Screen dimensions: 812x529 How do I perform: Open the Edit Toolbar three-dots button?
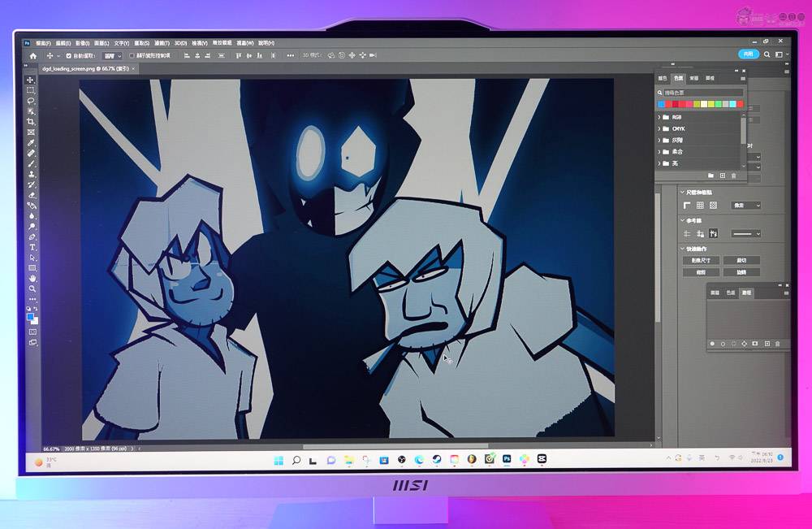[x=32, y=299]
